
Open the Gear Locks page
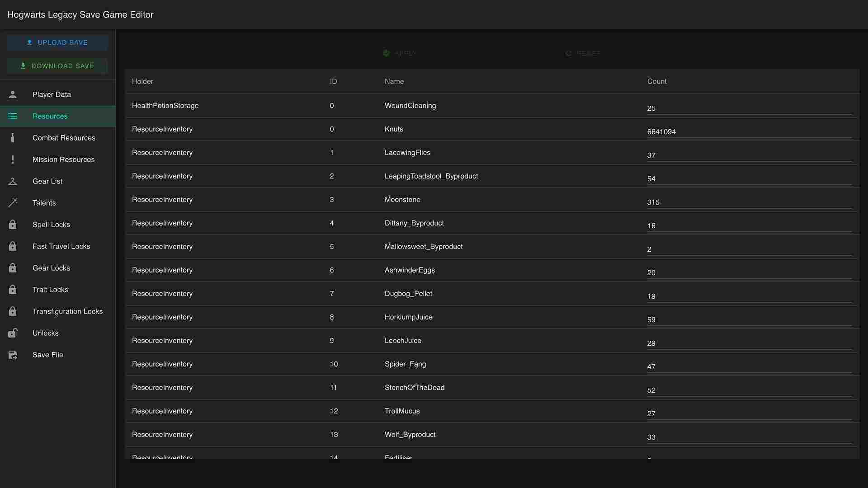click(x=58, y=268)
